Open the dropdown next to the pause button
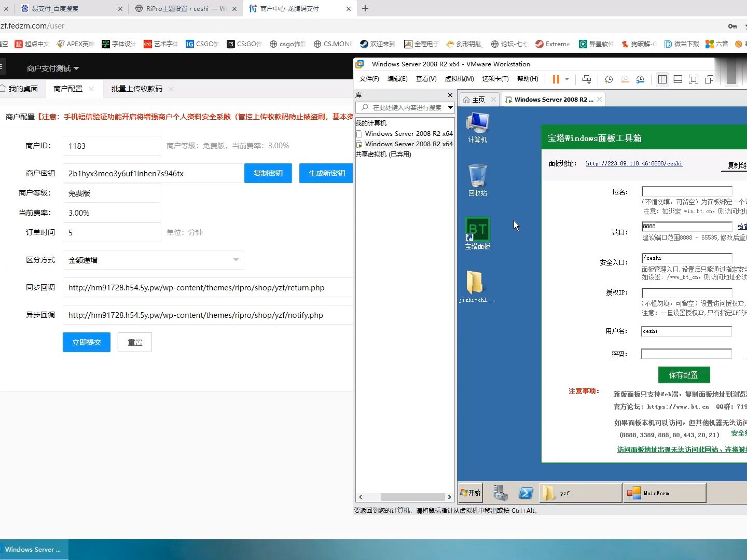Image resolution: width=747 pixels, height=560 pixels. click(x=565, y=79)
